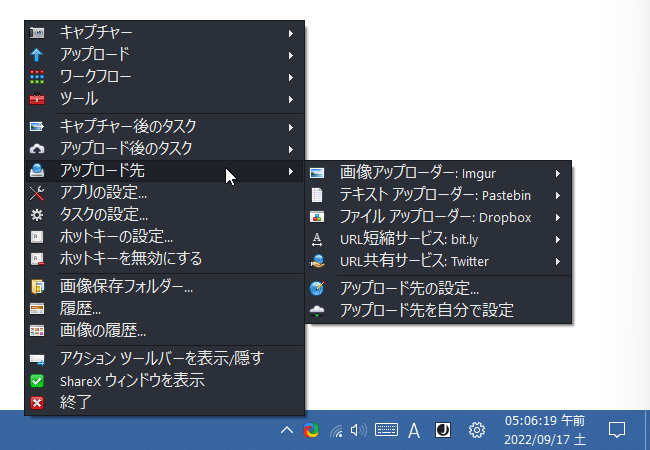Viewport: 650px width, 450px height.
Task: Expand the ファイル アップローダー: Dropbox arrow
Action: 558,218
